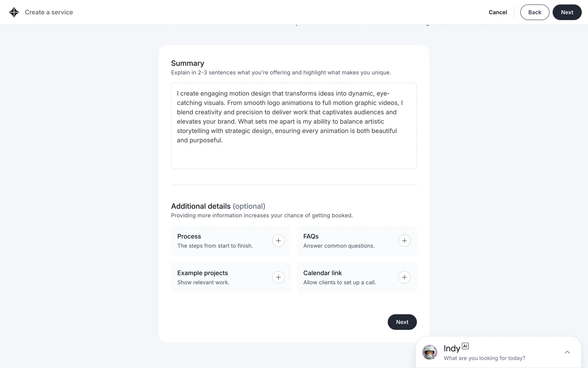Image resolution: width=588 pixels, height=368 pixels.
Task: Go back using the Back button
Action: point(534,12)
